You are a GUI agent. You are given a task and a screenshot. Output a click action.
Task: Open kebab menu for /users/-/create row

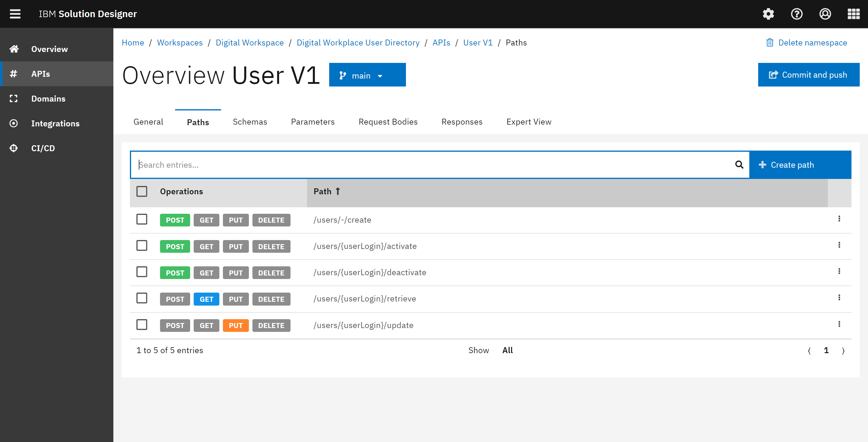(839, 219)
